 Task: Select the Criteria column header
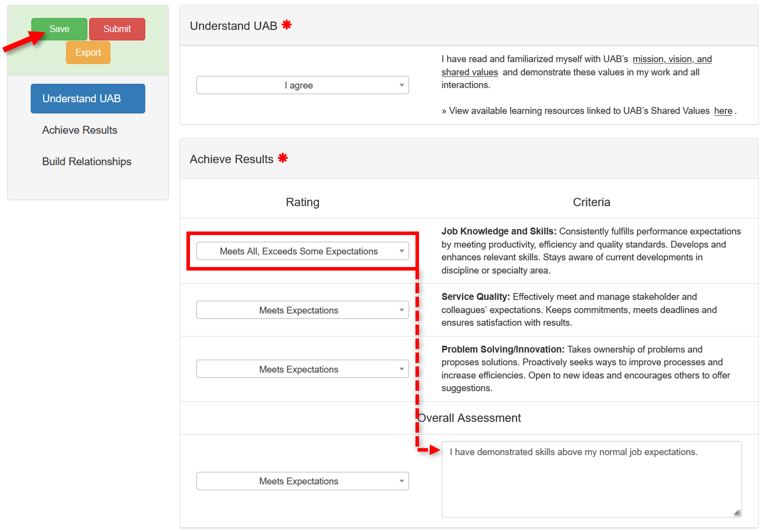[591, 202]
